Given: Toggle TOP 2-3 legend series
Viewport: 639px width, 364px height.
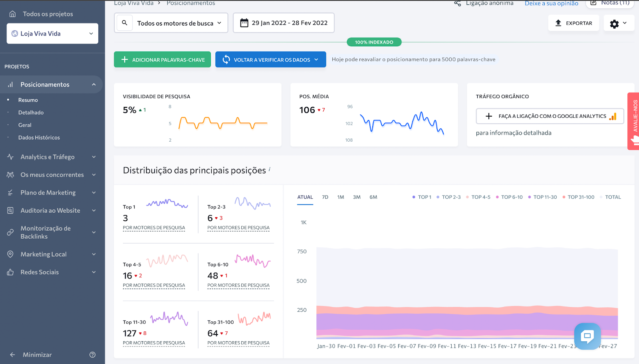Looking at the screenshot, I should pyautogui.click(x=448, y=197).
